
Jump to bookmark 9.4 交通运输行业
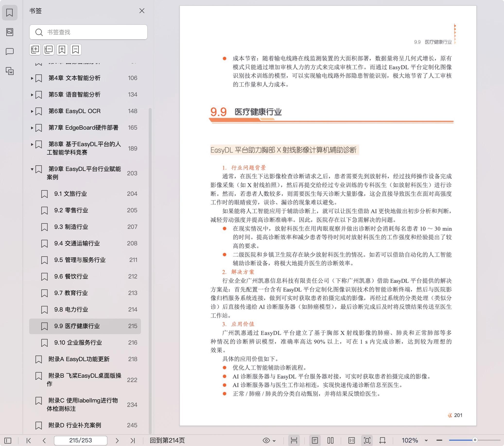click(77, 243)
